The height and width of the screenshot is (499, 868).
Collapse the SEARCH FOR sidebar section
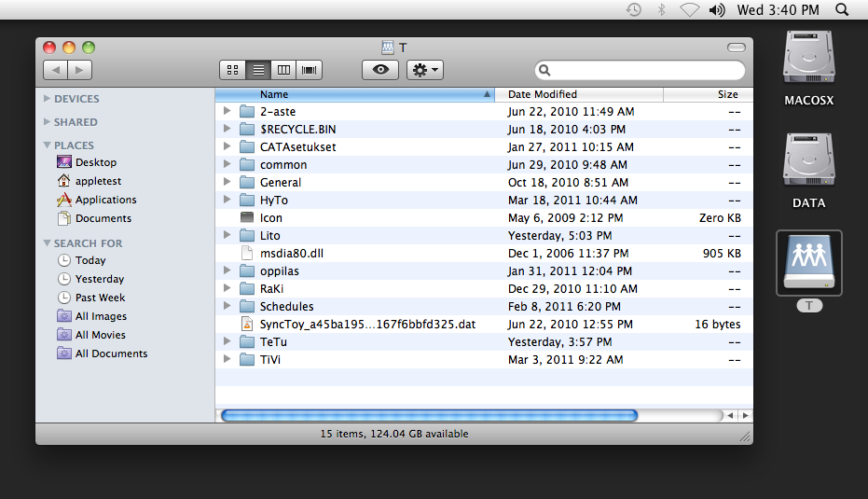47,243
